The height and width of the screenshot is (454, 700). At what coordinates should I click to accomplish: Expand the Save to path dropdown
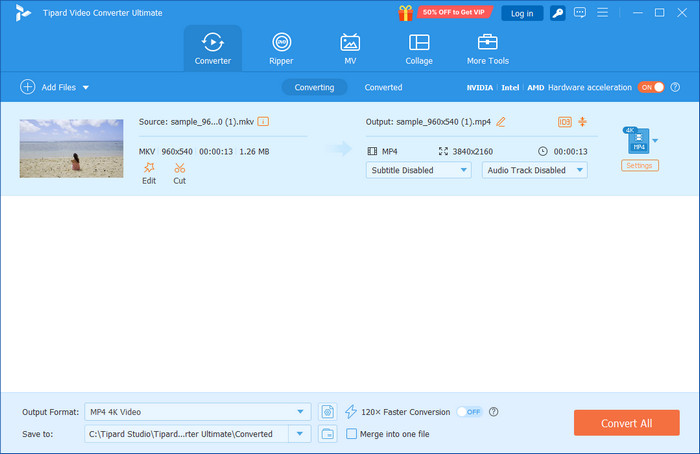tap(300, 434)
